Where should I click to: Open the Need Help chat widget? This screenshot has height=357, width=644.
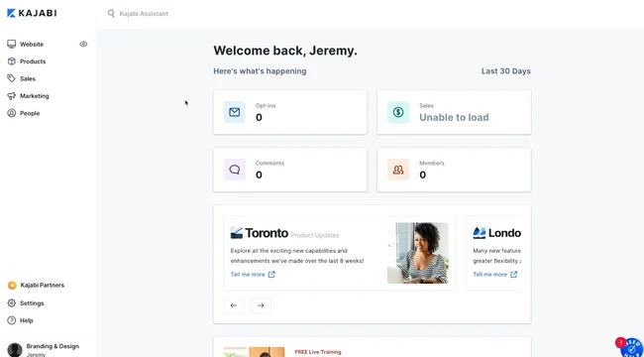tap(632, 349)
